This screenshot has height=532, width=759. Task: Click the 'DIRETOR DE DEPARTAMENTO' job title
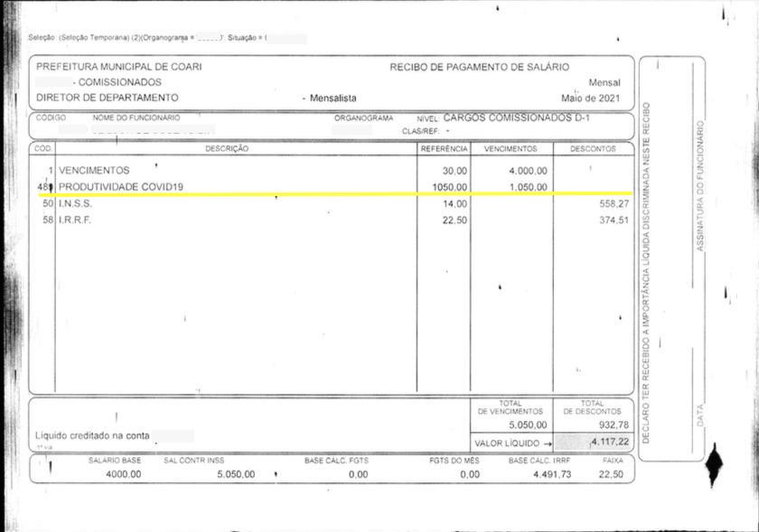(x=107, y=98)
